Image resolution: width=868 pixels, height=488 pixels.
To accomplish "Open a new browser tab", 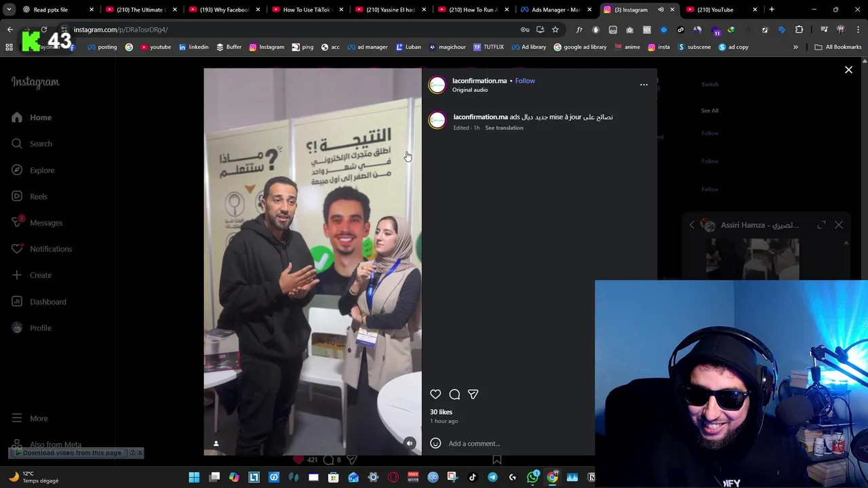I will 772,9.
